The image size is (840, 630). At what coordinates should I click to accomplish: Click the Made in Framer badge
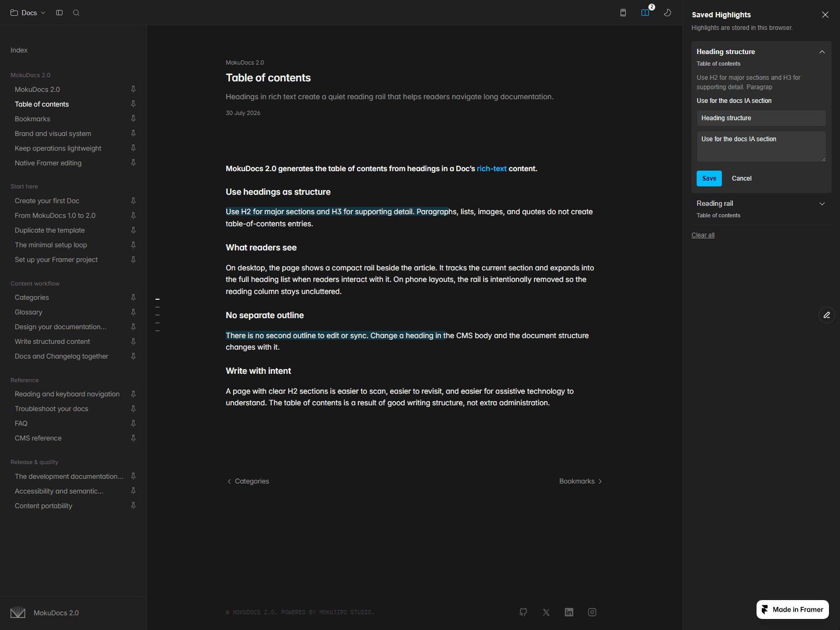click(x=793, y=610)
